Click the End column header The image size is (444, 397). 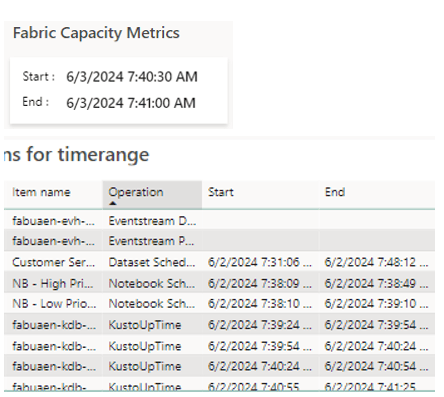click(335, 192)
